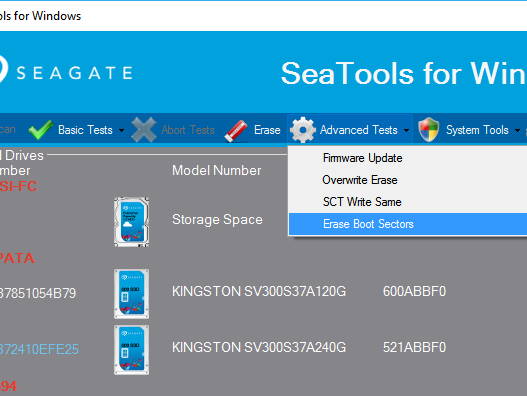Click the shield System Tools icon
Screen dimensions: 527x396
point(429,130)
